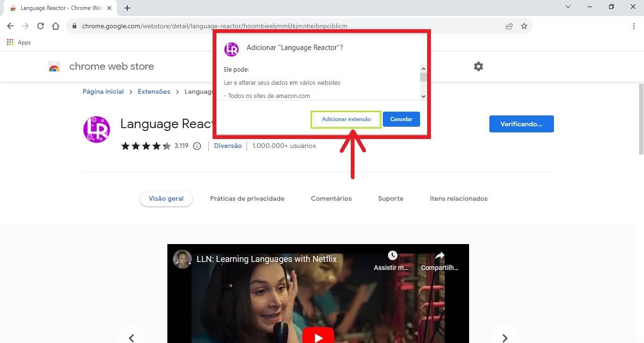Open the Diversão category link
The width and height of the screenshot is (644, 343).
228,146
